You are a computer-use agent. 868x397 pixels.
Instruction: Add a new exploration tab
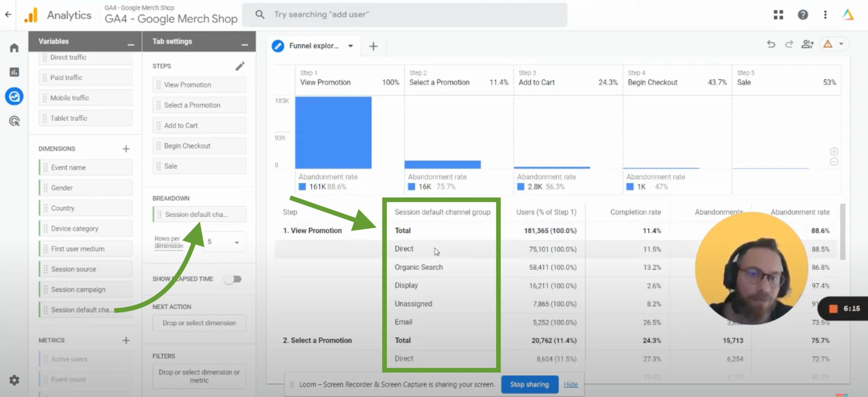[x=373, y=46]
